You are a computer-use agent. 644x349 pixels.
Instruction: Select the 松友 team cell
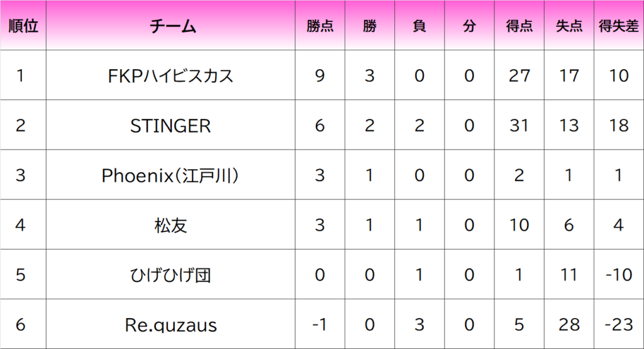click(x=170, y=225)
